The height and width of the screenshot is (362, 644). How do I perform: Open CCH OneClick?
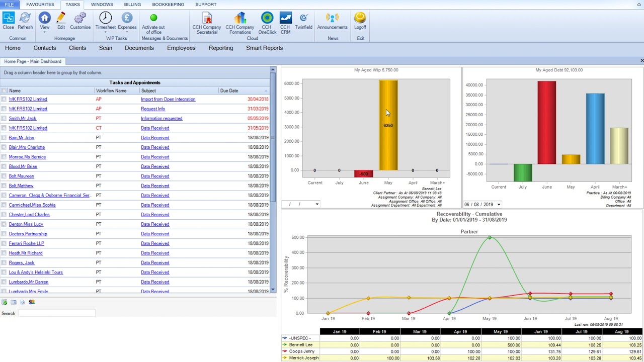pos(267,18)
